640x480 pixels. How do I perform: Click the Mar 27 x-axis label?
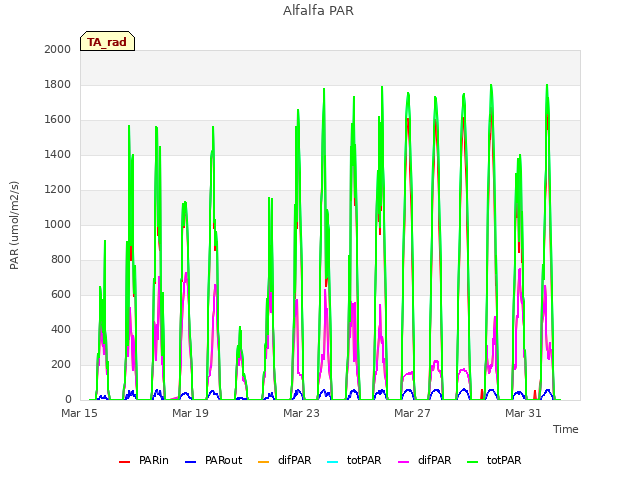pos(413,413)
